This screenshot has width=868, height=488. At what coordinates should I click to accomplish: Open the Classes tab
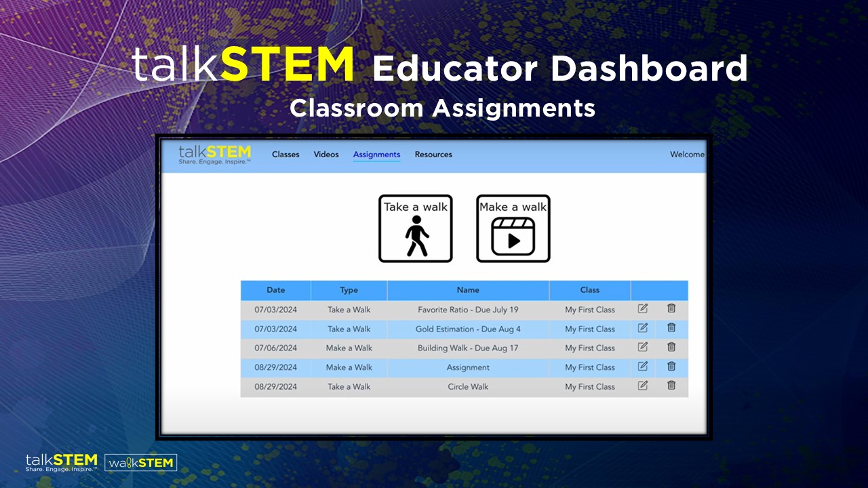click(x=285, y=155)
